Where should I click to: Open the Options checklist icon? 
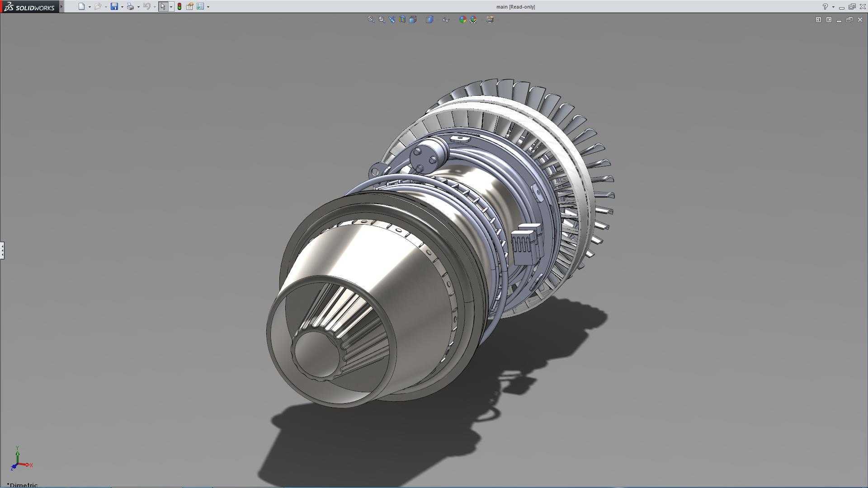200,6
